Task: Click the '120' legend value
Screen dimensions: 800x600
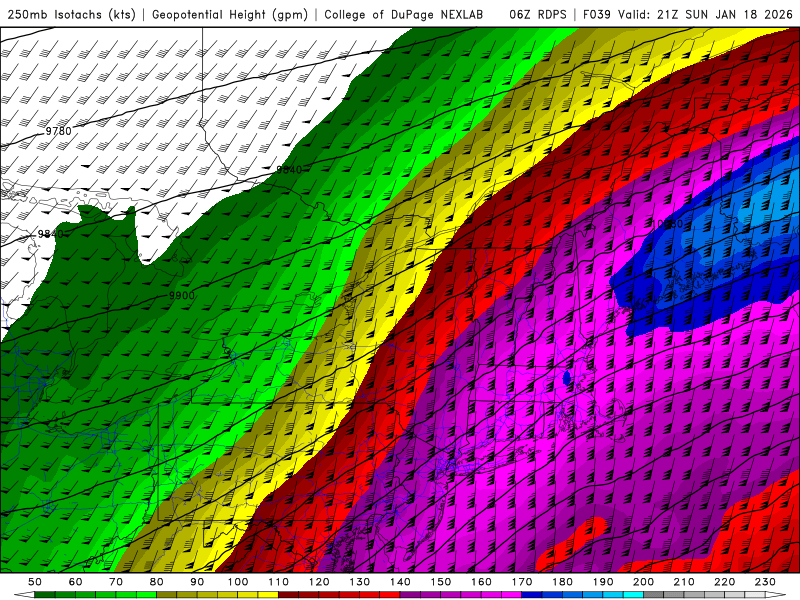Action: (x=319, y=582)
